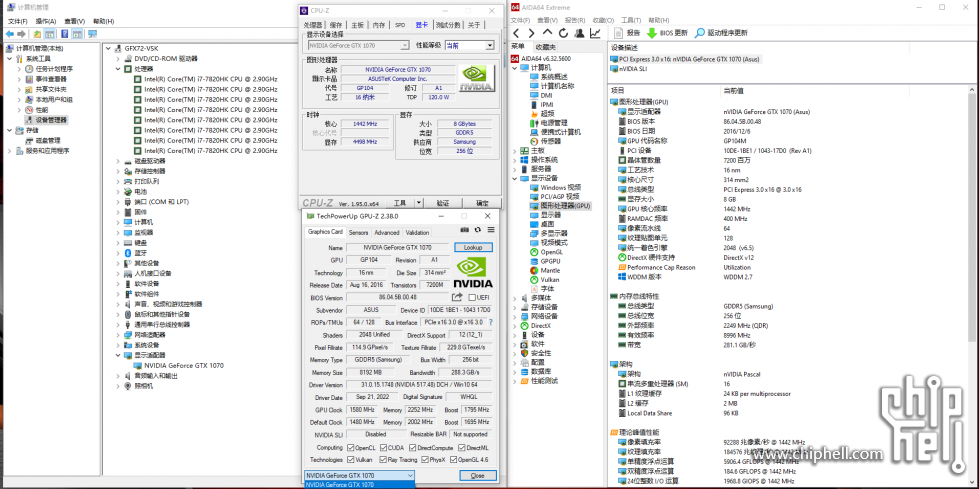Open 操作(A) menu in Computer Management
This screenshot has height=489, width=979.
tap(46, 21)
